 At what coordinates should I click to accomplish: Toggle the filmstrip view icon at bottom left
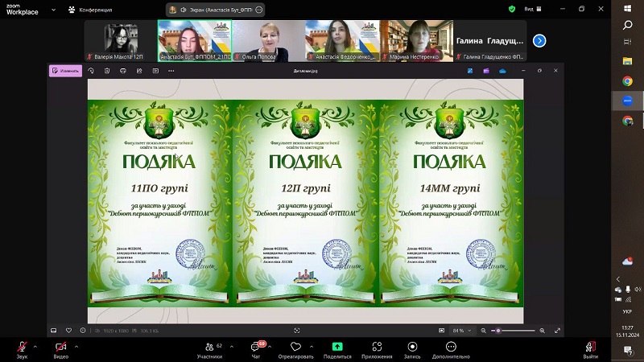tap(53, 331)
